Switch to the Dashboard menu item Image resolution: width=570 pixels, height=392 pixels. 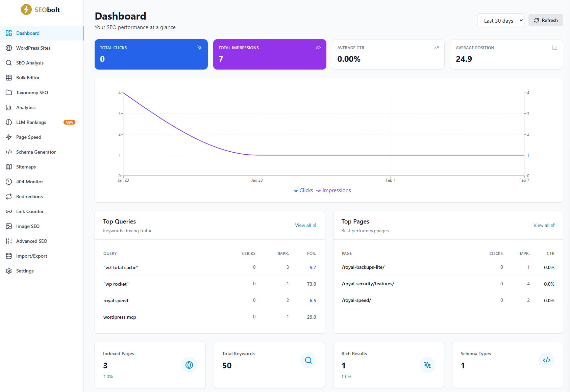click(28, 33)
